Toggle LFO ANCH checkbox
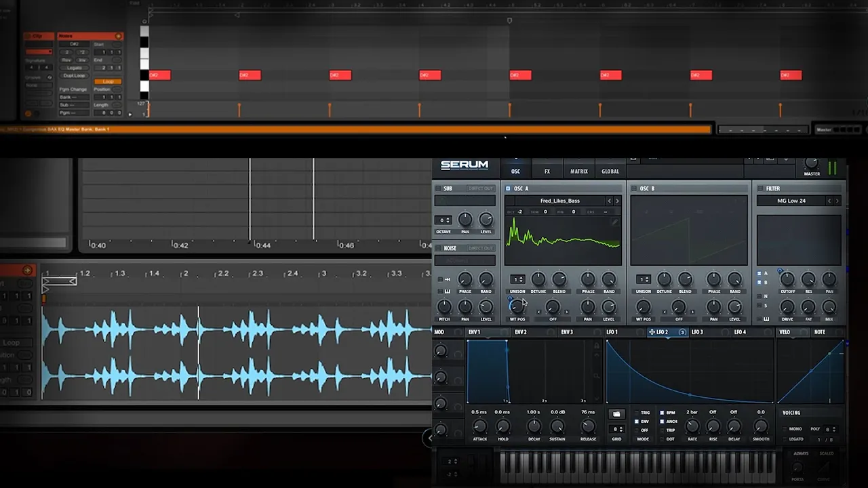868x488 pixels. 663,422
